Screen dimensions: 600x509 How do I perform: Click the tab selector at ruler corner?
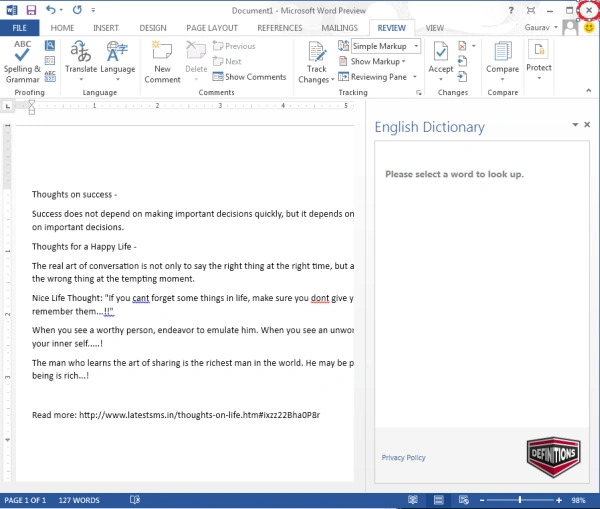(8, 106)
